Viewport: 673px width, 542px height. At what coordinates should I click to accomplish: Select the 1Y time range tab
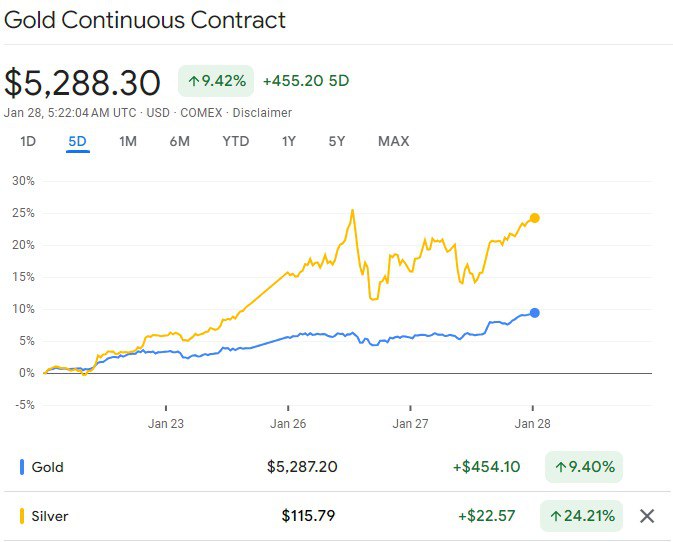288,141
